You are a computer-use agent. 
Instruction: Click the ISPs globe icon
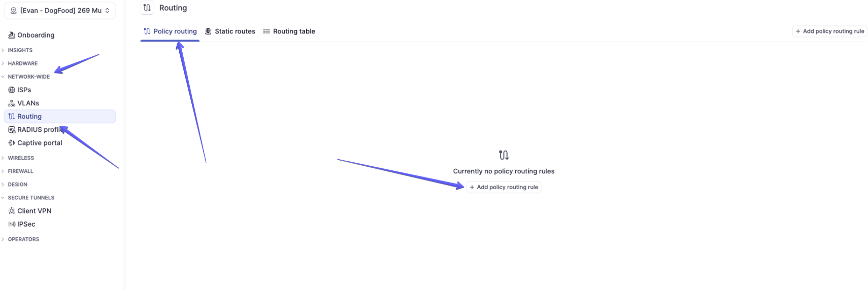[x=11, y=90]
